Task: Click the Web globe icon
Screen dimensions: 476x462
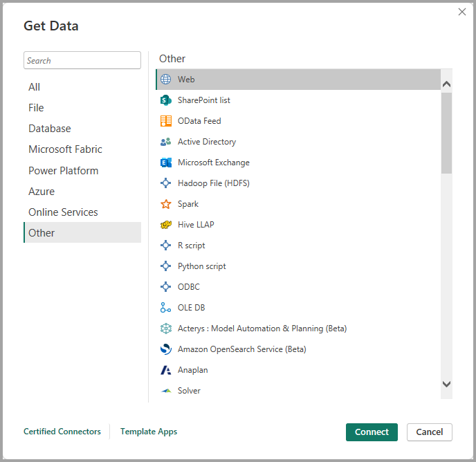Action: pyautogui.click(x=166, y=80)
